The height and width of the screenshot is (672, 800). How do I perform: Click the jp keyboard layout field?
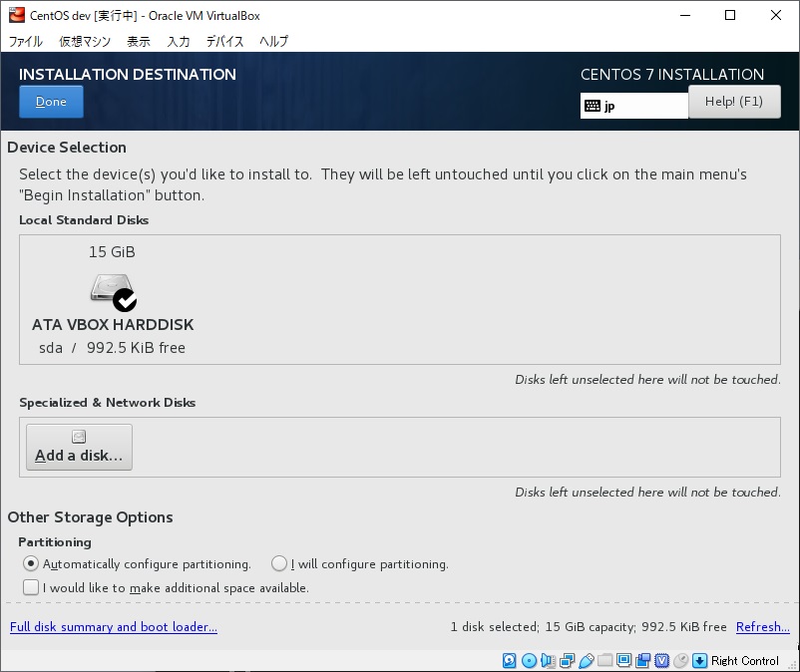[x=634, y=106]
